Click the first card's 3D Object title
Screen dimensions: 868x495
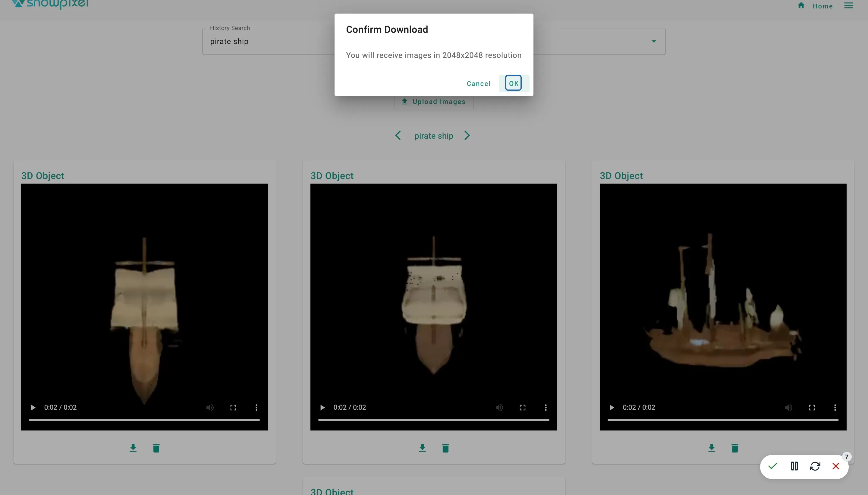(43, 176)
